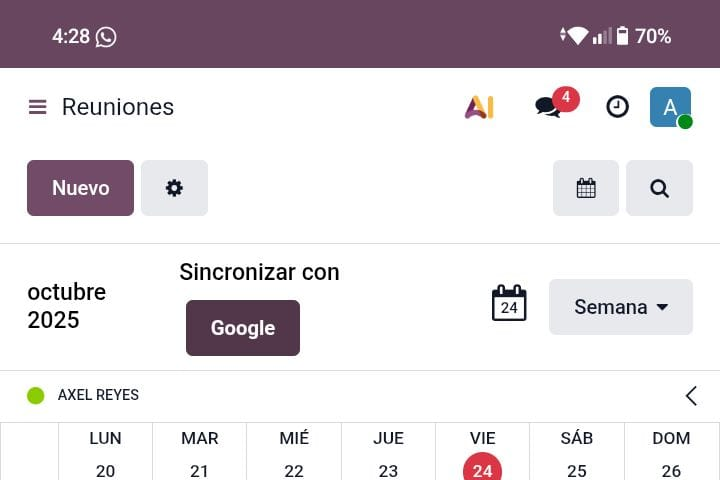Sync with Google button
The height and width of the screenshot is (480, 720).
[243, 328]
